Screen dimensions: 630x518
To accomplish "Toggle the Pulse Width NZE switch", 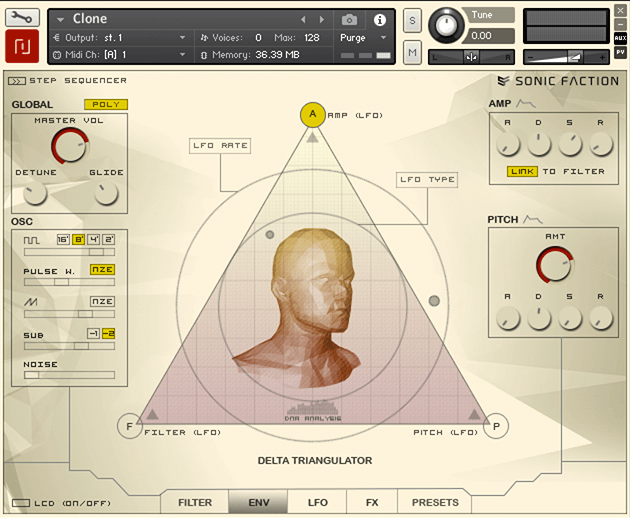I will [x=102, y=270].
